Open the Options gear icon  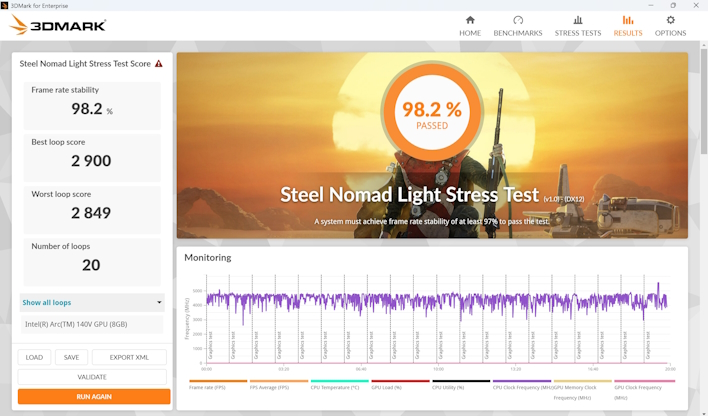(671, 20)
